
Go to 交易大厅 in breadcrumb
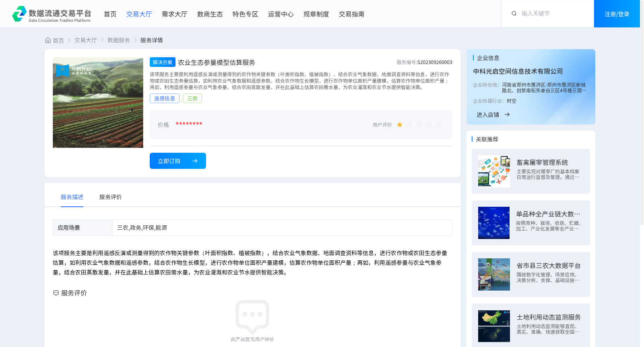86,40
